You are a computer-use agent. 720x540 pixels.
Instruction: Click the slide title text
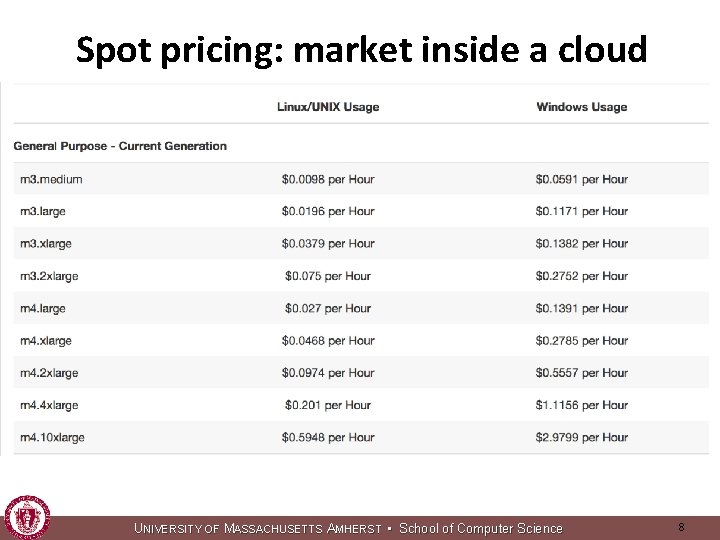pyautogui.click(x=361, y=49)
